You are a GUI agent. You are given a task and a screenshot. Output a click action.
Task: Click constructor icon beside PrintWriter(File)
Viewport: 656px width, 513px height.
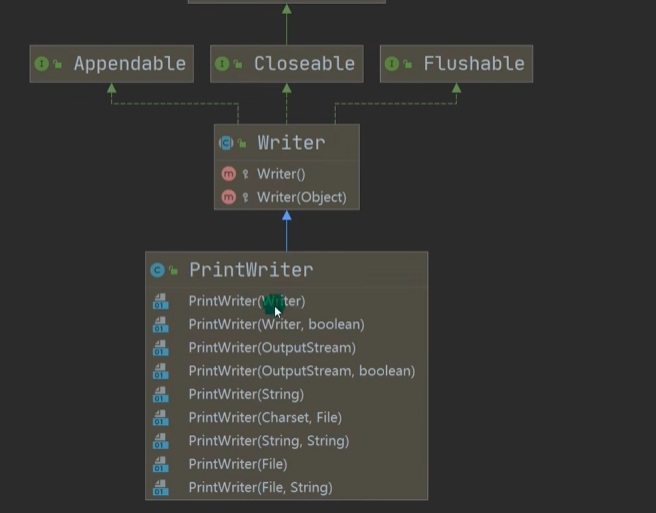click(161, 464)
